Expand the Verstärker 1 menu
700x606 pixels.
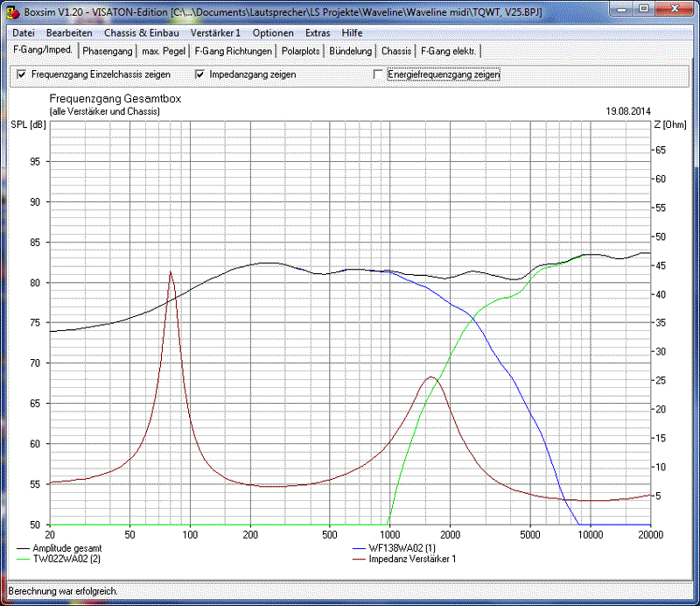(214, 32)
